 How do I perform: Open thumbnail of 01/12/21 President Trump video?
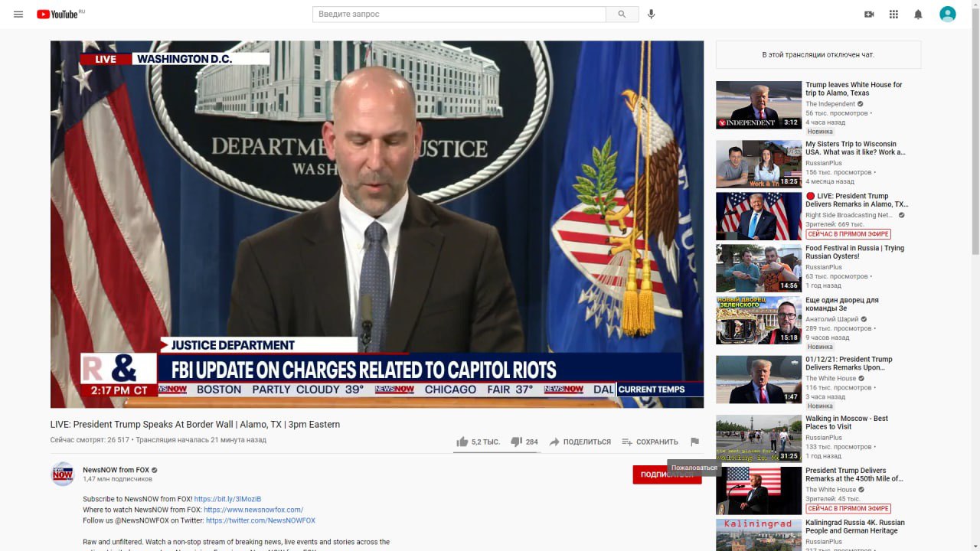pos(759,379)
